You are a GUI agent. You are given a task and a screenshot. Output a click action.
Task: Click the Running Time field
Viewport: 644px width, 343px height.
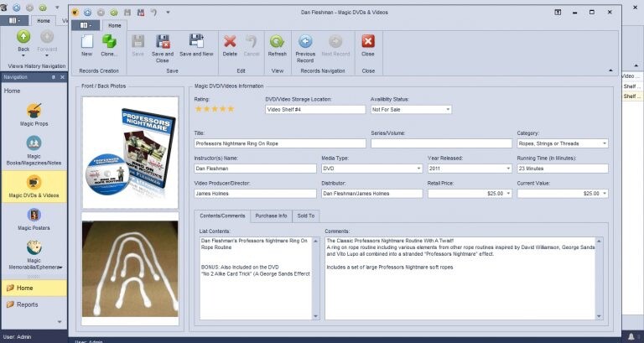563,169
